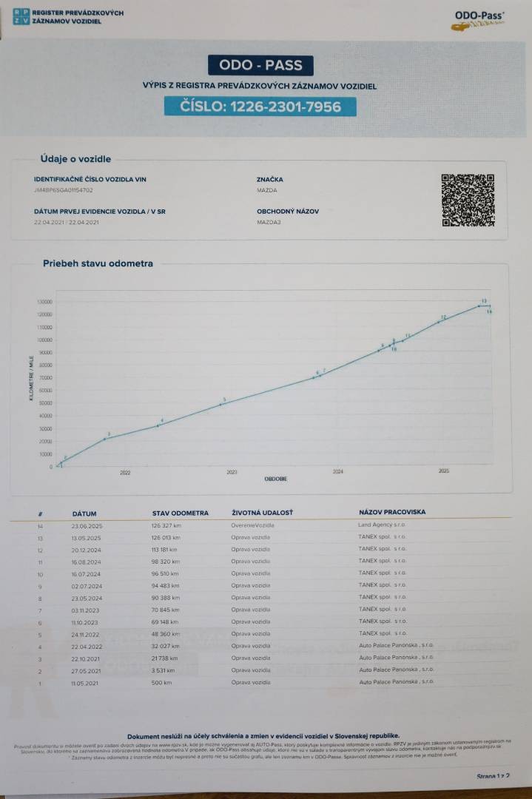This screenshot has height=799, width=532.
Task: Click the date 22.04.2022
Action: (87, 647)
